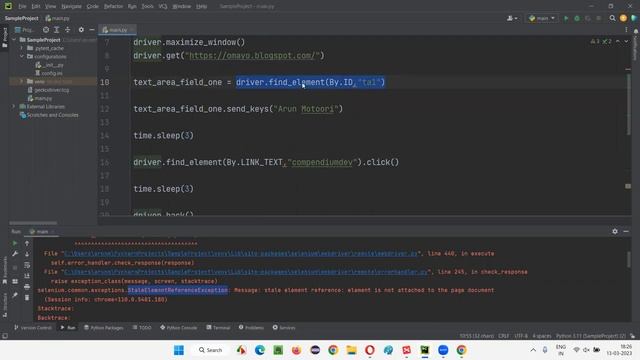Viewport: 640px width, 360px height.
Task: Click the Debug bug icon in toolbar
Action: pos(577,18)
